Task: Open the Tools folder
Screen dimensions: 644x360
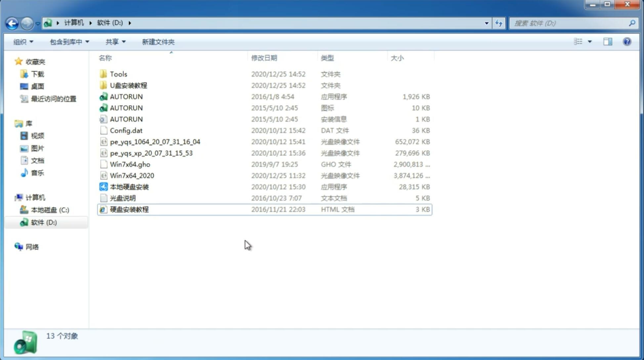Action: 118,74
